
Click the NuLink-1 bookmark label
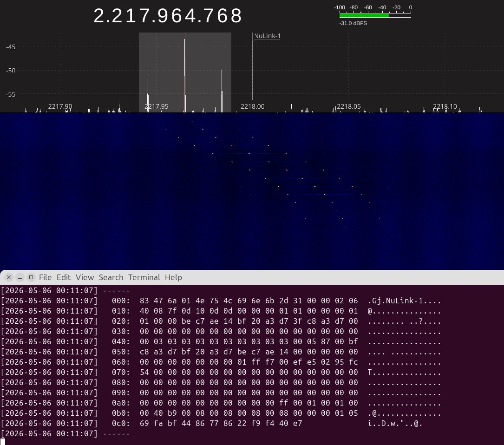268,36
